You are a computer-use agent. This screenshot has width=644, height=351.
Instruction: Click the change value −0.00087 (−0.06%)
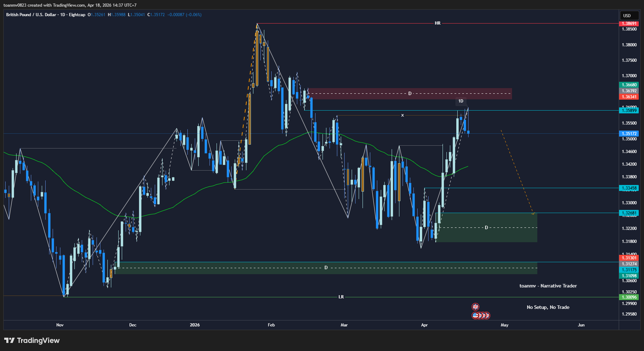pyautogui.click(x=184, y=15)
